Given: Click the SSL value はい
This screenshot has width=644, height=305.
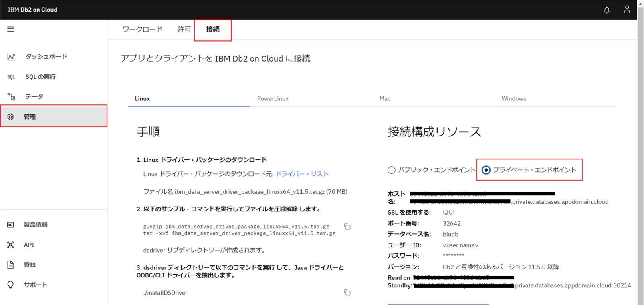Looking at the screenshot, I should click(x=449, y=213).
